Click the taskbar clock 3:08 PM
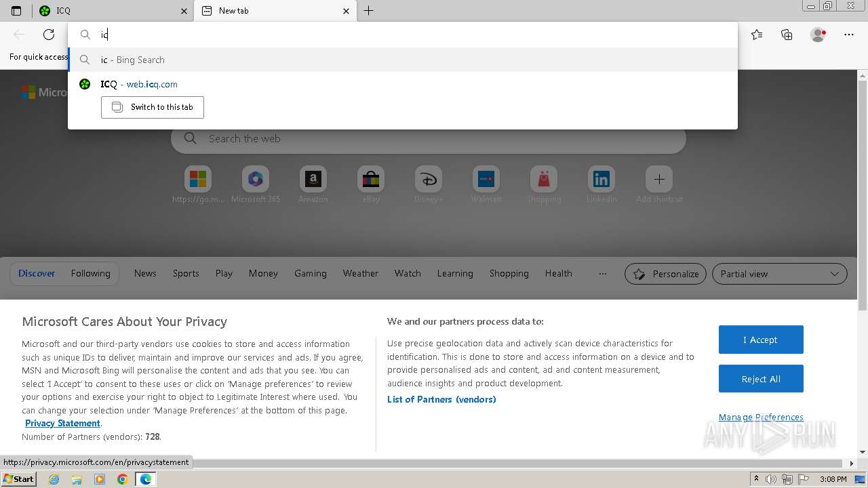The height and width of the screenshot is (488, 868). click(833, 479)
